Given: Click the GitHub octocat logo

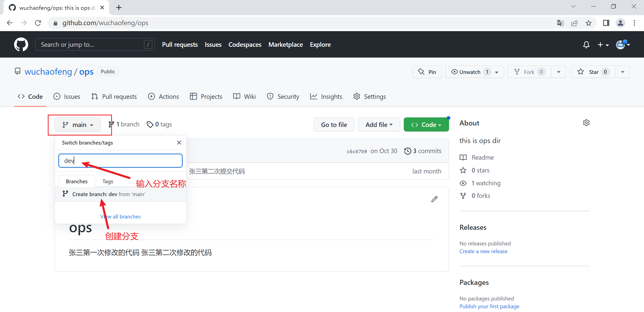Looking at the screenshot, I should tap(21, 44).
